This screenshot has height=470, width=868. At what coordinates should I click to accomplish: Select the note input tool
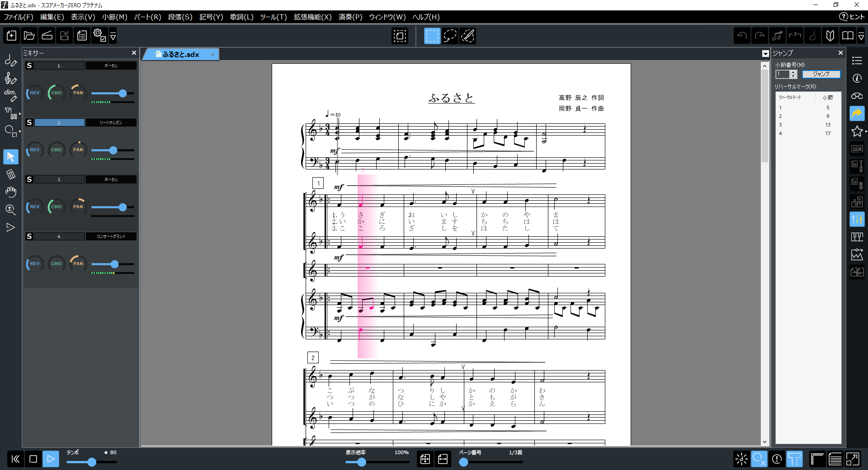point(11,60)
